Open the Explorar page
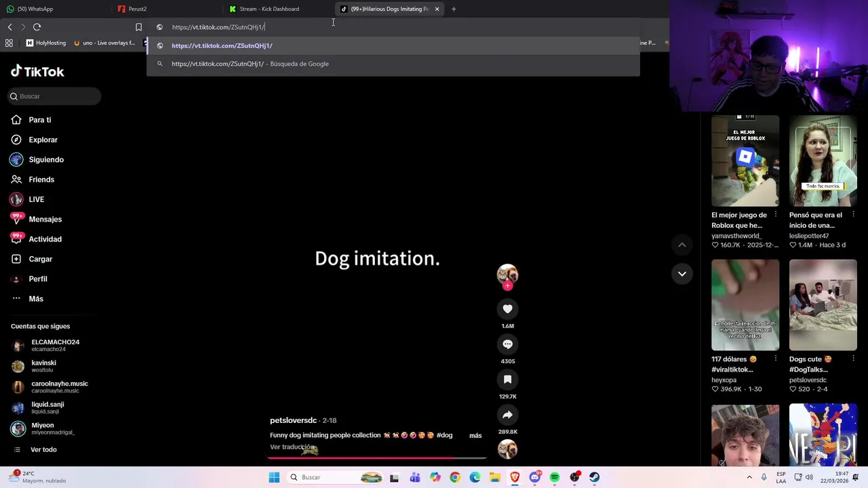The image size is (868, 488). click(35, 140)
